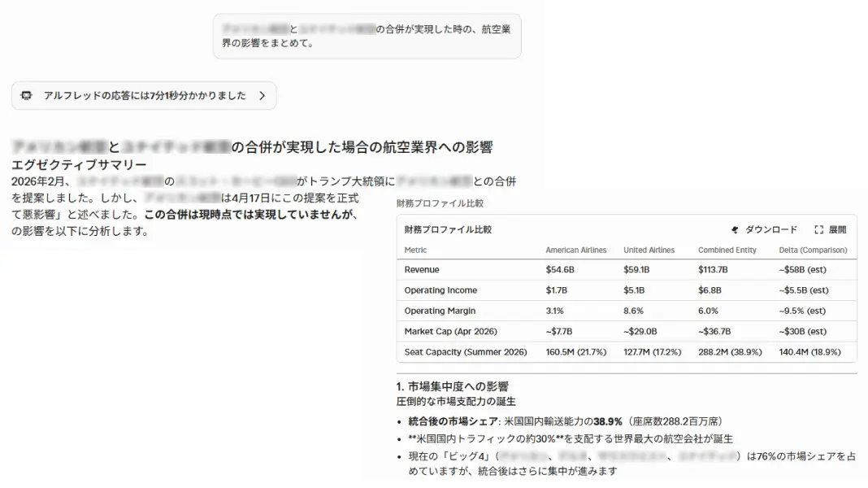The height and width of the screenshot is (488, 868).
Task: Click the $113.7B combined revenue cell
Action: (713, 270)
